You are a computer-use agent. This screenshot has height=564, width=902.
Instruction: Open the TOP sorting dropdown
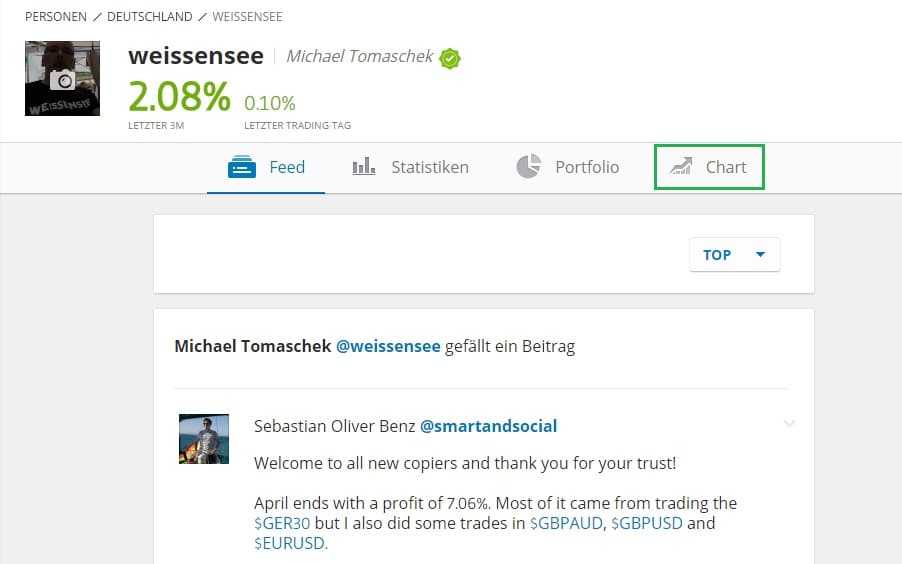point(734,255)
